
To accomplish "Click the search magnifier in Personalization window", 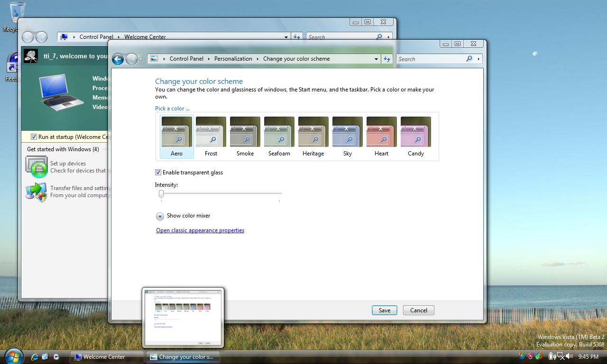I will [x=469, y=59].
